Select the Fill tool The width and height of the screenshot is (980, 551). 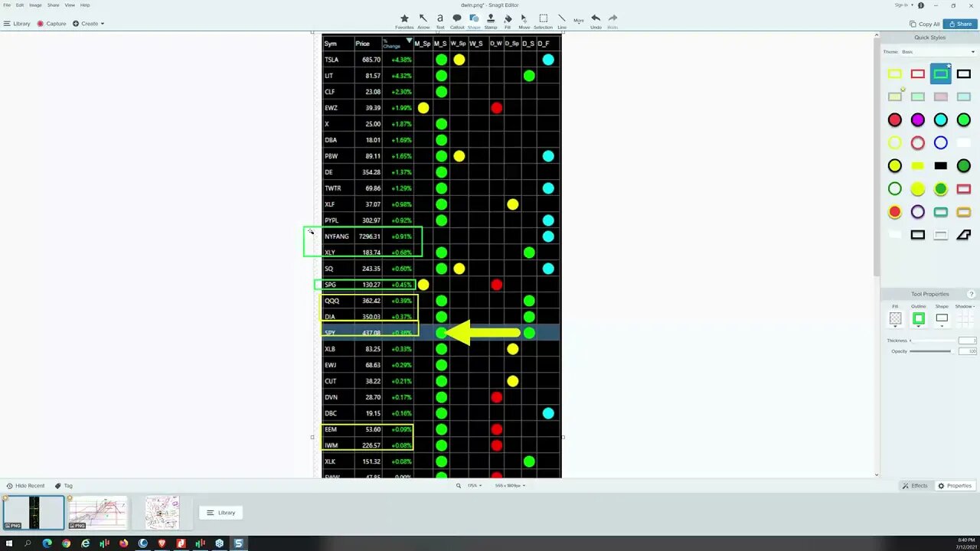[508, 21]
